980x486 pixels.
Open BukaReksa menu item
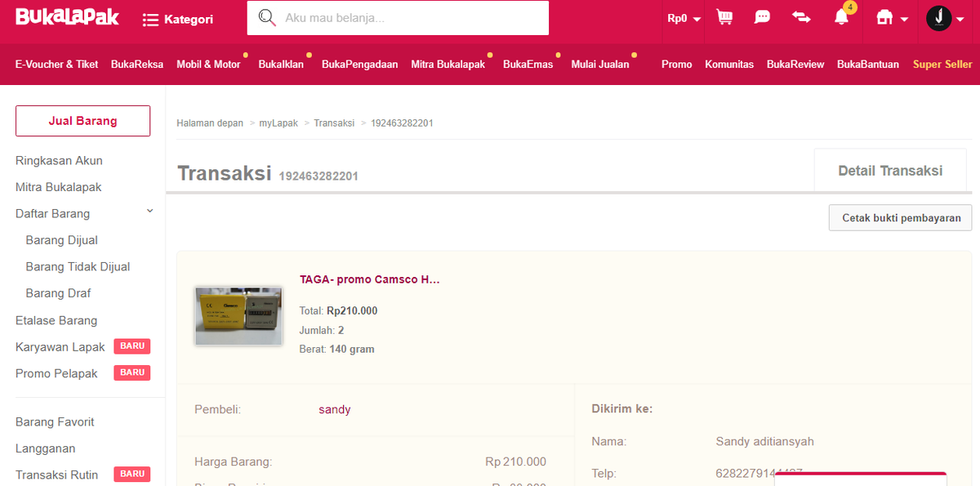coord(137,64)
